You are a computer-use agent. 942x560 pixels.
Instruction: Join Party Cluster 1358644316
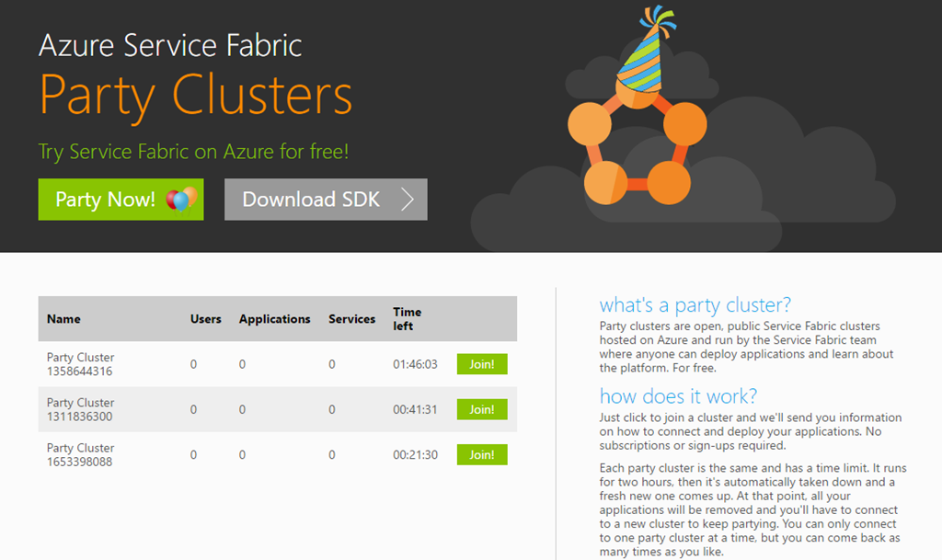[x=482, y=364]
